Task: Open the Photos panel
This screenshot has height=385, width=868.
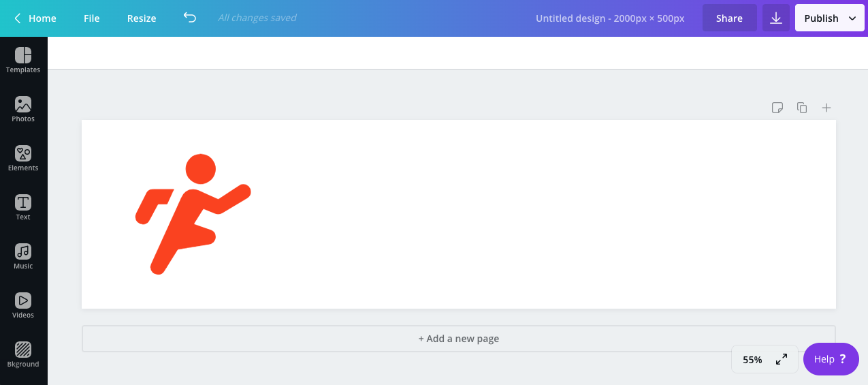Action: pyautogui.click(x=23, y=110)
